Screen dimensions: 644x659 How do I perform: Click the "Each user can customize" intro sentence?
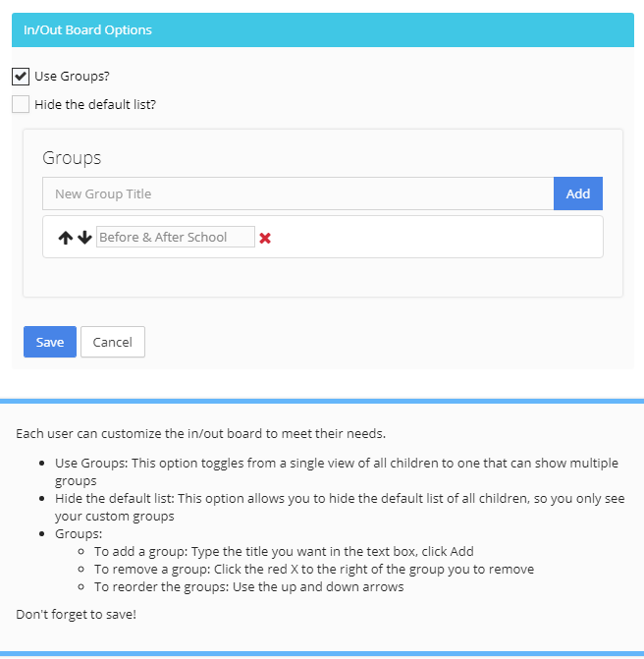pyautogui.click(x=202, y=433)
